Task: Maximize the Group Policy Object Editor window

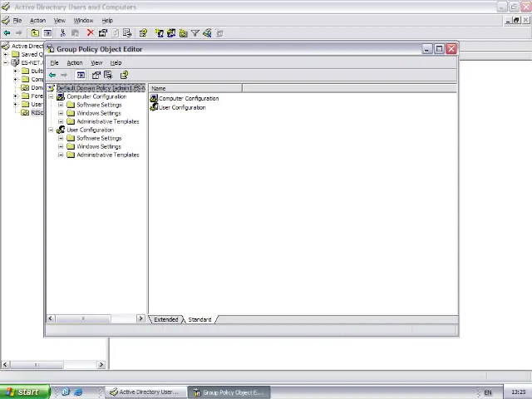Action: coord(439,49)
